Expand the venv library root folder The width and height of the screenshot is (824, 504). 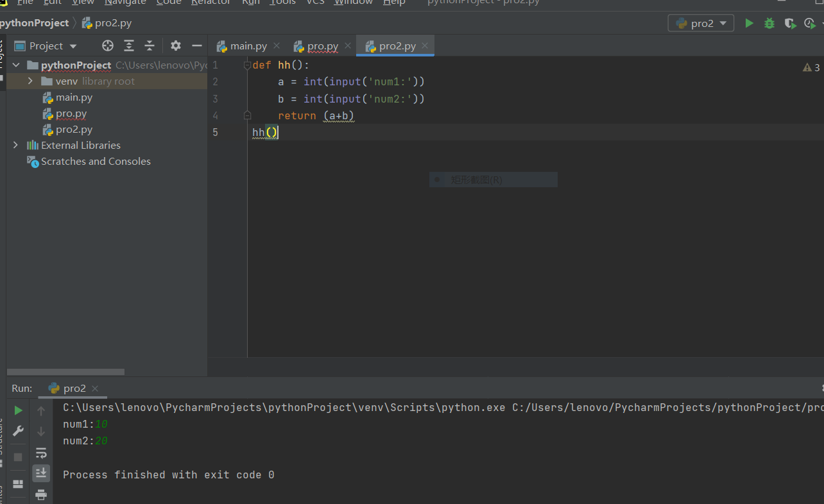pyautogui.click(x=30, y=81)
